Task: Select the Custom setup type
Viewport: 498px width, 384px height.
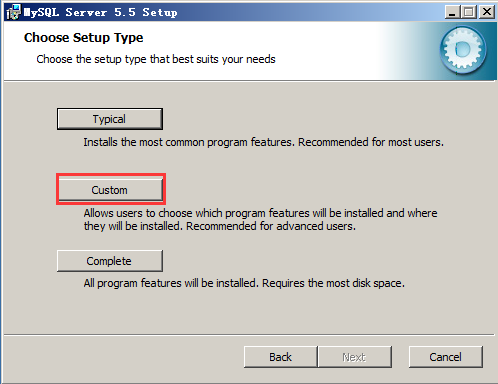Action: (110, 190)
